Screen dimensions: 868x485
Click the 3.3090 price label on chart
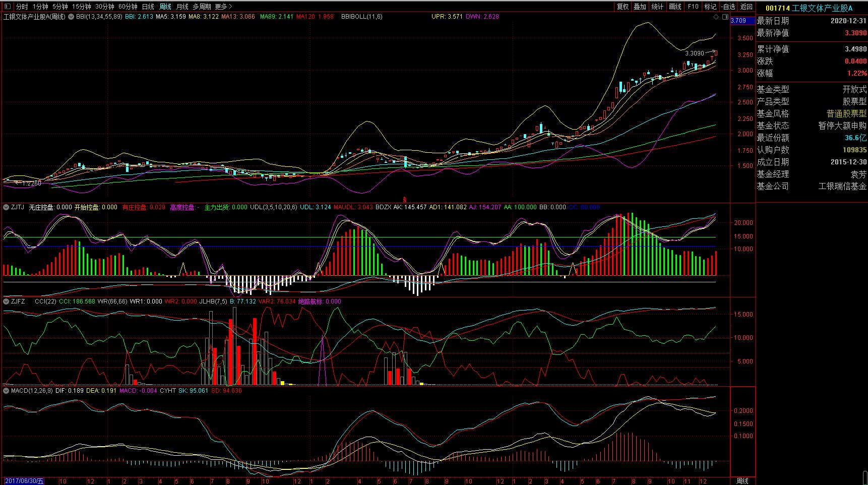(x=695, y=53)
